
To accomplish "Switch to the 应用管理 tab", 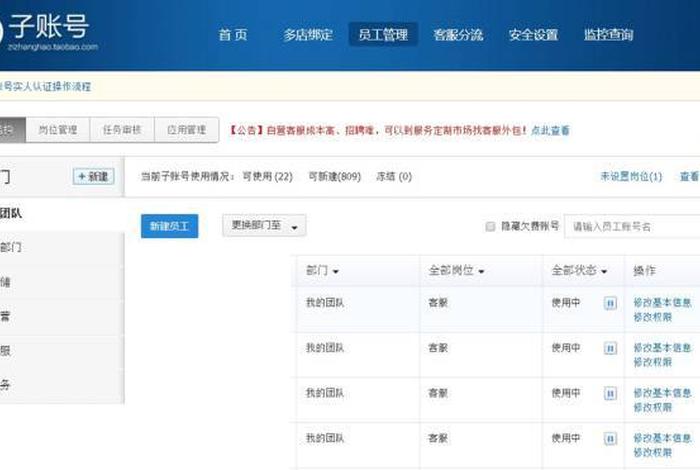I will [187, 130].
